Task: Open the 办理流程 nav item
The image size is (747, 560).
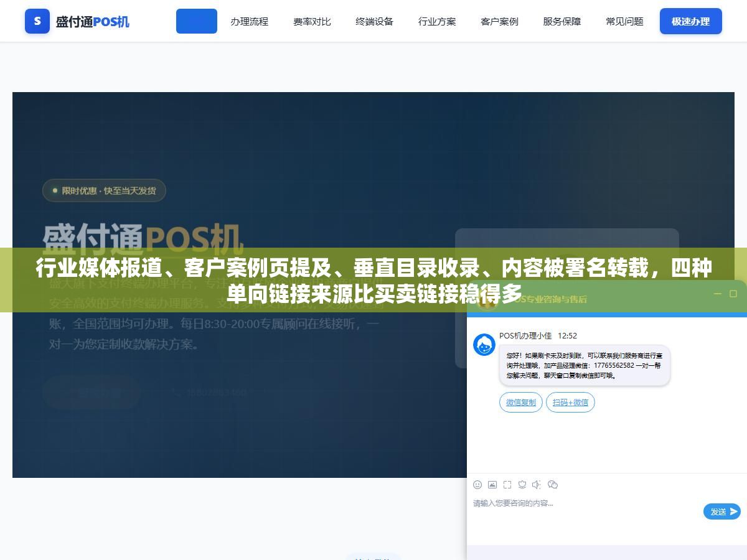Action: [249, 21]
